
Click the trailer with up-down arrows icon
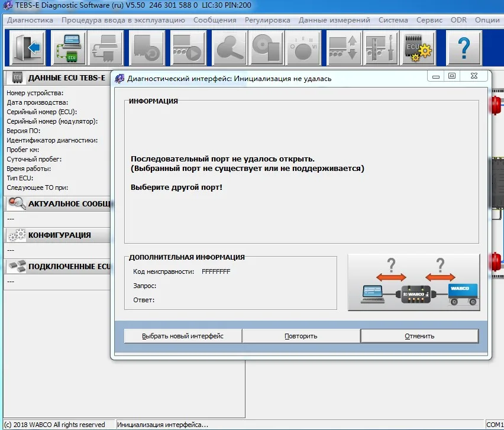[343, 47]
